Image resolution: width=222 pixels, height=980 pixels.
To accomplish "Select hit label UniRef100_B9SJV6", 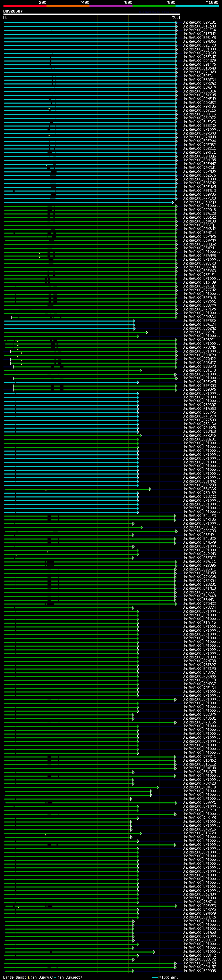I will 199,38.
